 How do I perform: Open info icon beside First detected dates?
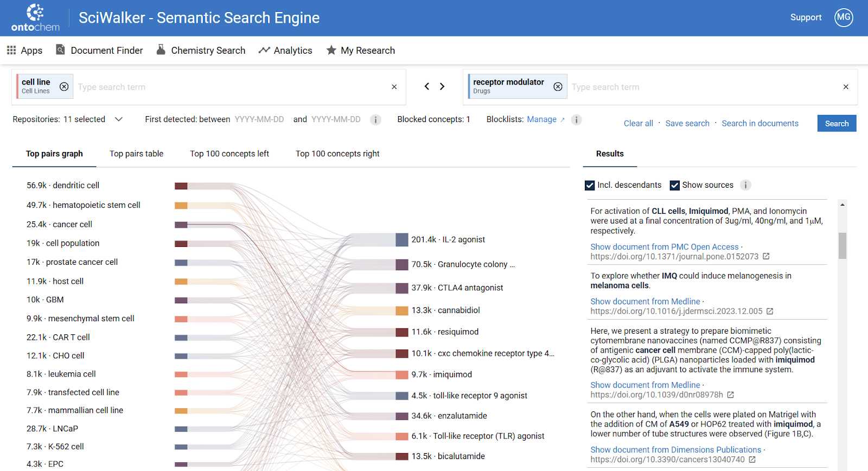point(375,120)
